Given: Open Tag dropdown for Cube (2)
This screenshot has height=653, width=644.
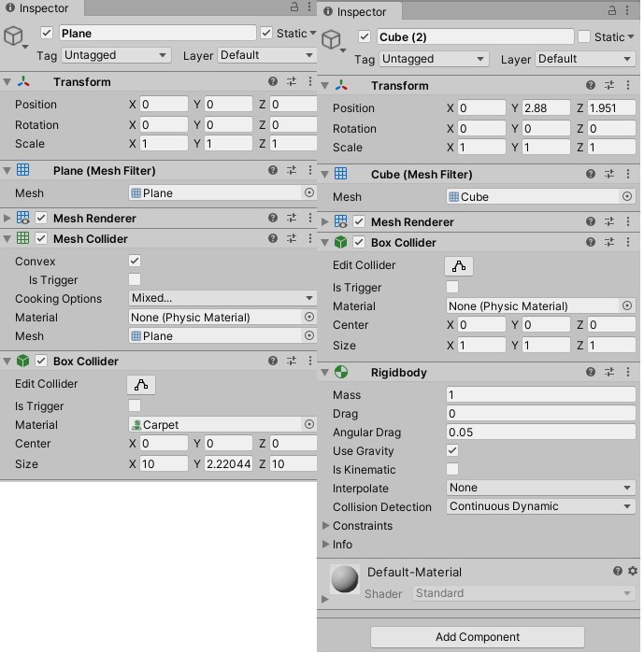Looking at the screenshot, I should [x=433, y=59].
